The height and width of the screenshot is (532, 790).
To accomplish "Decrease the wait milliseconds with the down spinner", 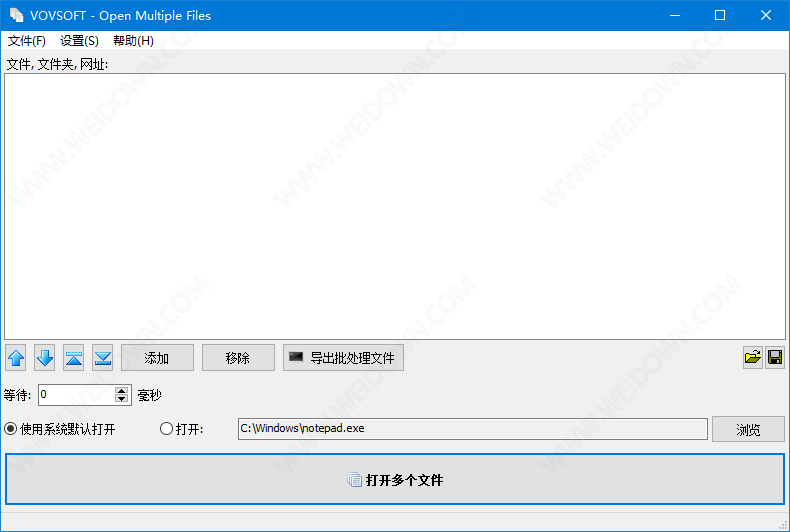I will click(121, 398).
